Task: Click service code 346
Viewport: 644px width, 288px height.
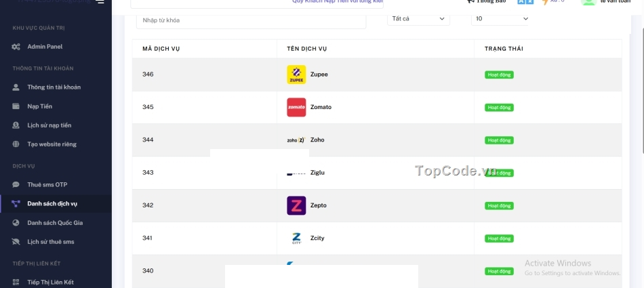Action: tap(148, 75)
